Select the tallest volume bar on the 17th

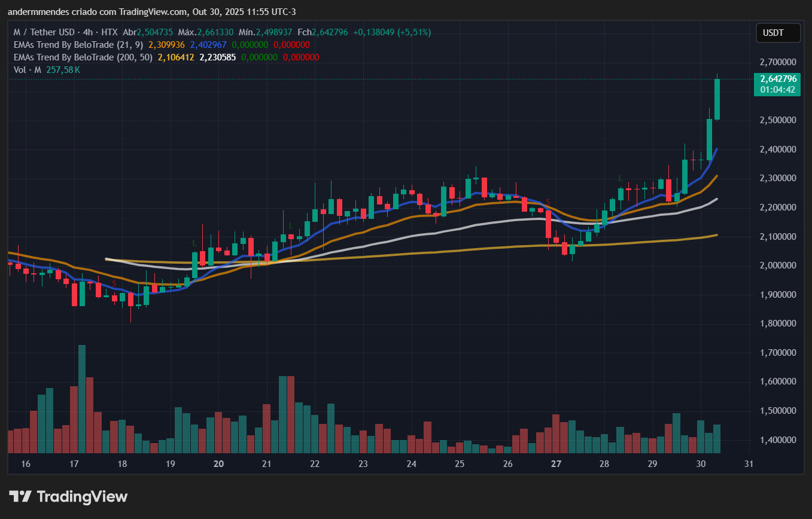tap(82, 395)
